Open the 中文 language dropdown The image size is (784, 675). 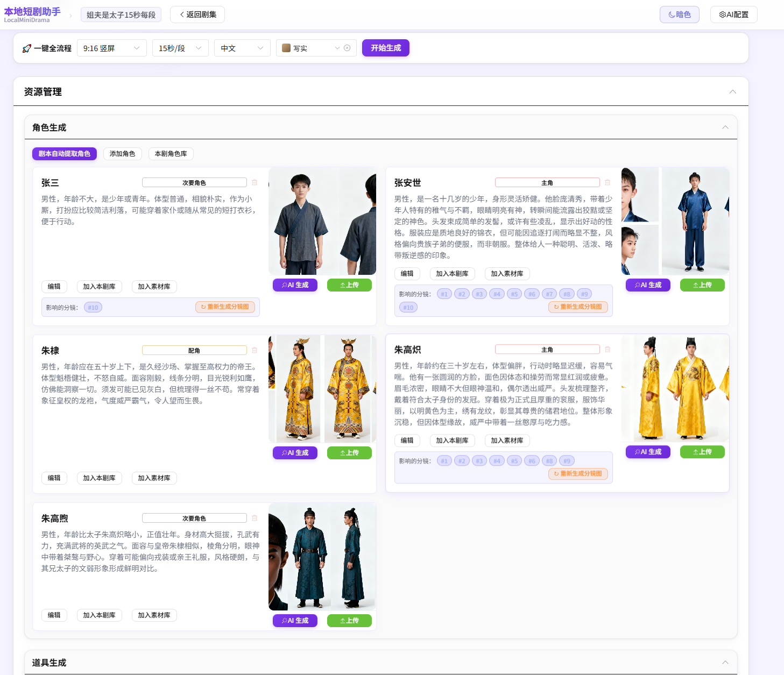pyautogui.click(x=242, y=48)
